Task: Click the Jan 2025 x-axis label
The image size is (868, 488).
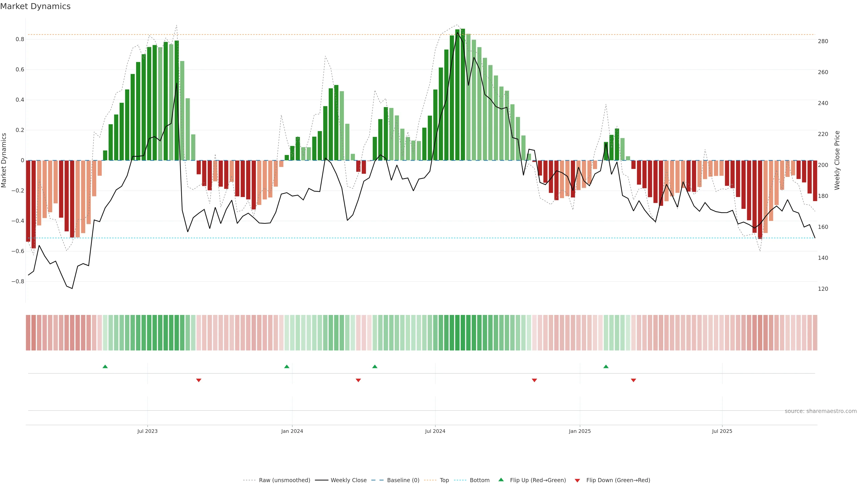Action: pos(580,431)
